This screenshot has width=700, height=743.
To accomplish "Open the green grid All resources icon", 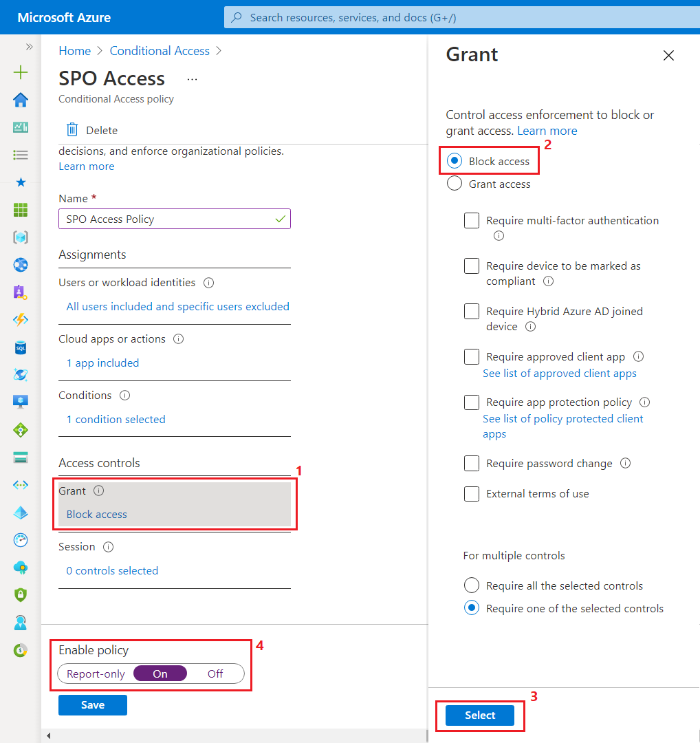I will (x=21, y=210).
